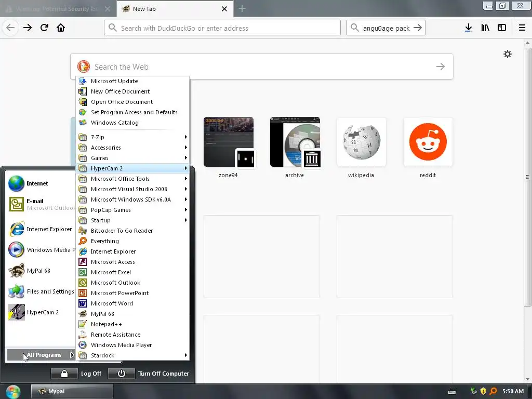Open New Tab customize gear icon
This screenshot has height=399, width=532.
click(507, 54)
